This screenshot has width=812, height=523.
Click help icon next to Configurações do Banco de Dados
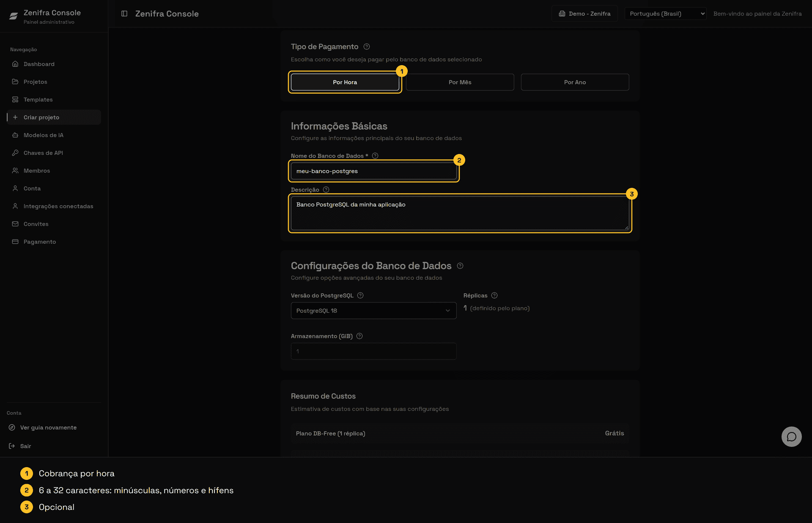pyautogui.click(x=460, y=266)
